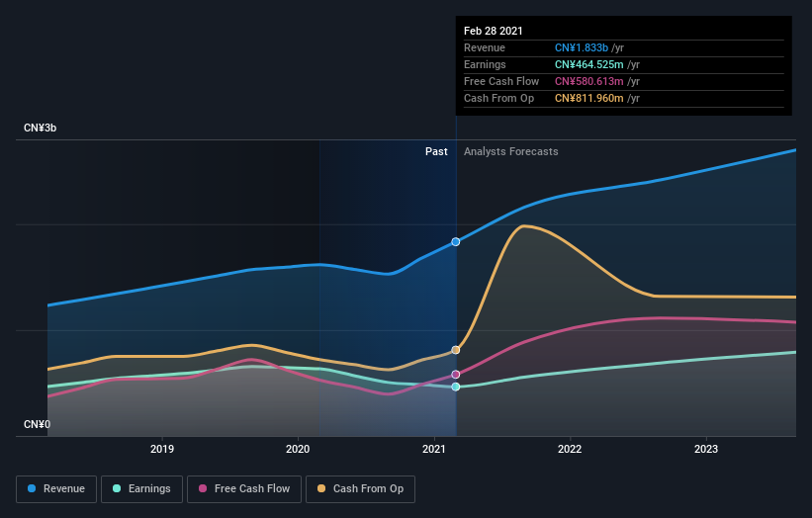Toggle the Cash From Op legend button
This screenshot has width=812, height=518.
click(x=360, y=489)
